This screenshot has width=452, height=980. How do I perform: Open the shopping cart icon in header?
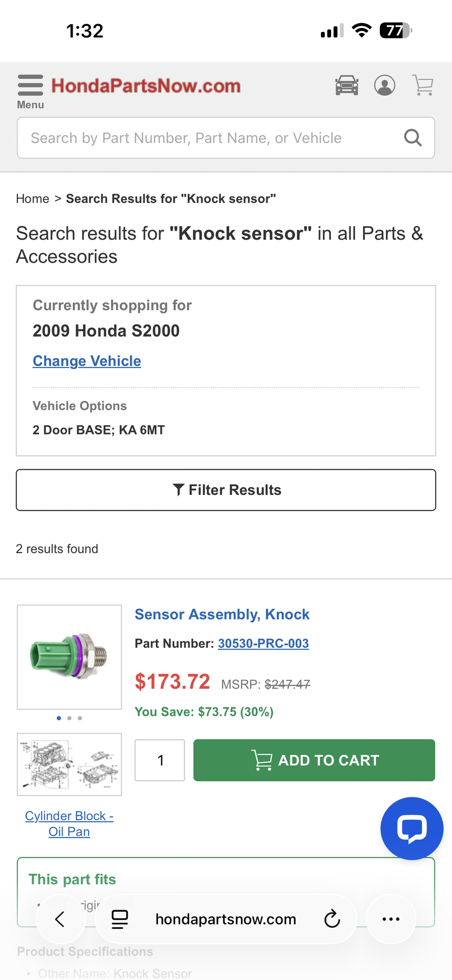click(x=423, y=86)
